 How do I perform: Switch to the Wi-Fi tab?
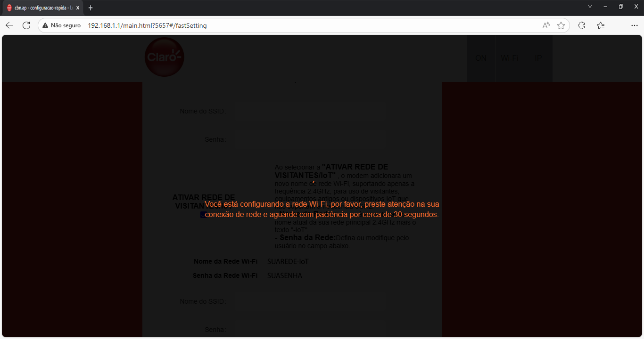pos(509,58)
